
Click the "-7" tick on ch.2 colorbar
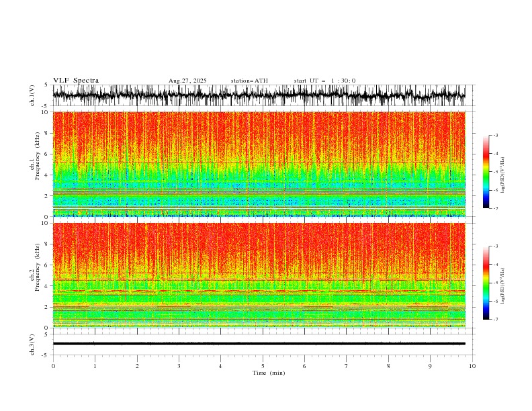pyautogui.click(x=495, y=319)
